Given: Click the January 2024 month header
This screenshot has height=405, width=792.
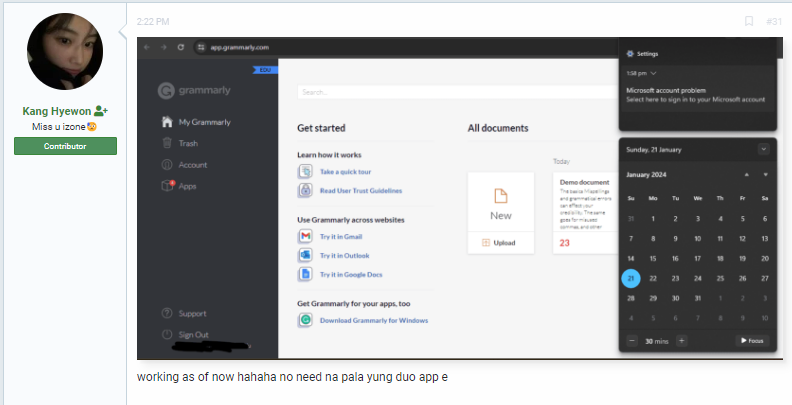Looking at the screenshot, I should [x=646, y=175].
